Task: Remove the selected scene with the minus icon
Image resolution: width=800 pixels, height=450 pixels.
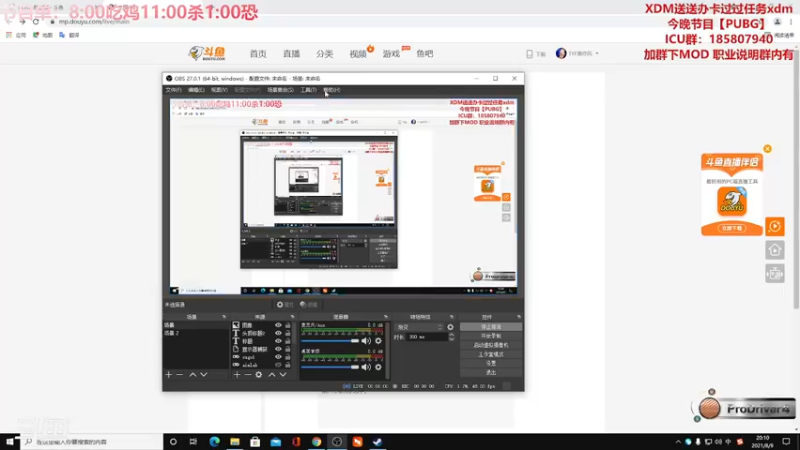Action: click(x=180, y=374)
